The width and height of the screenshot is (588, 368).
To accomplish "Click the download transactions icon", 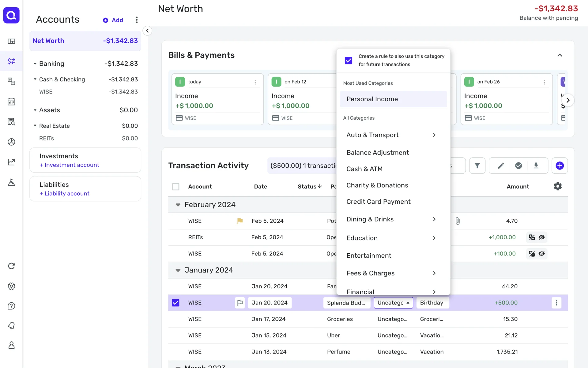I will [x=536, y=166].
